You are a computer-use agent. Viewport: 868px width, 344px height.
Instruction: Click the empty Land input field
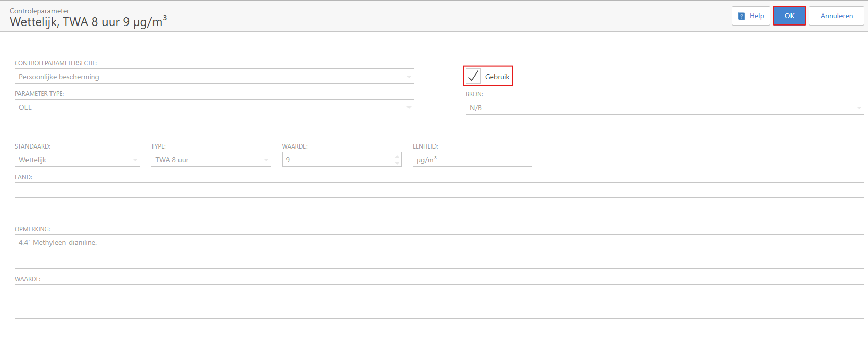[439, 190]
